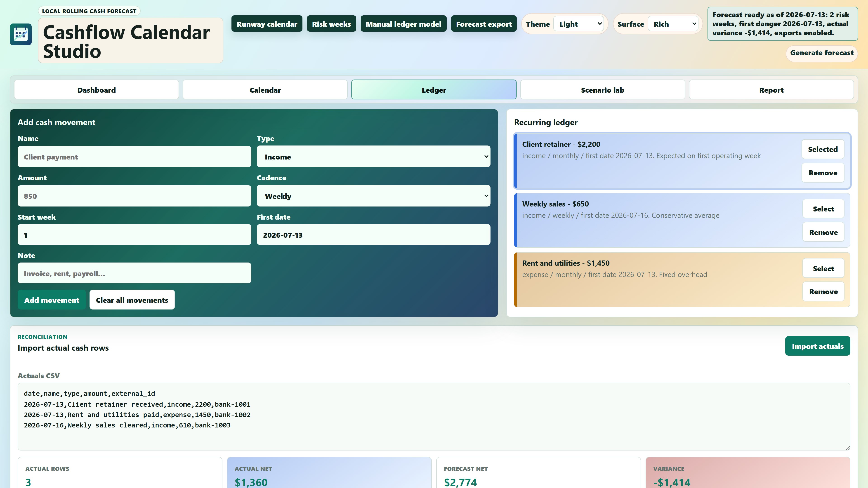This screenshot has height=488, width=868.
Task: Click Import actuals button
Action: point(817,346)
